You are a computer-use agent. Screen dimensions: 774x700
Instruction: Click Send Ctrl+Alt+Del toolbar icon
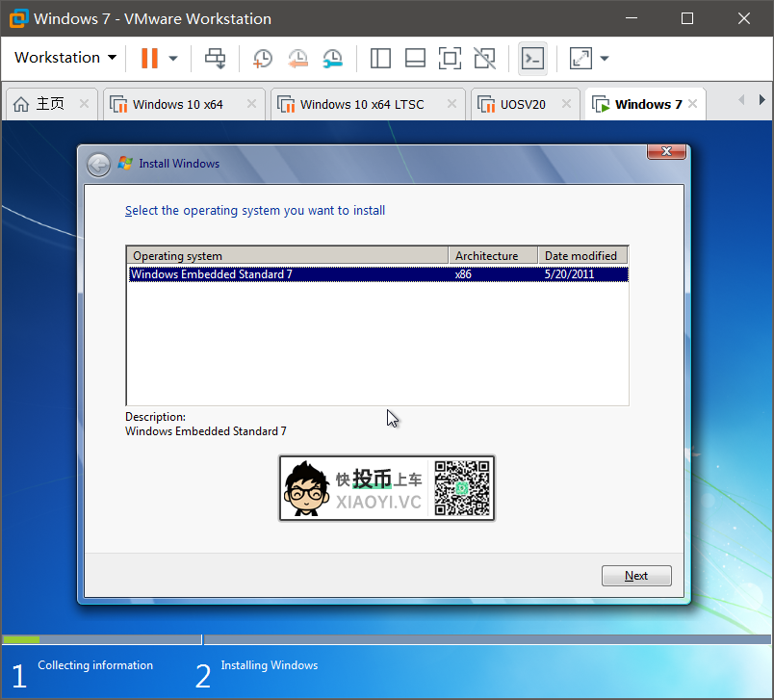tap(215, 58)
